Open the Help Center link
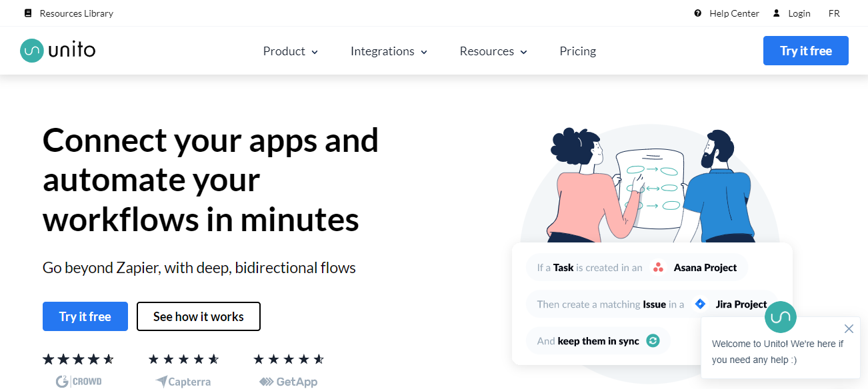Screen dimensions: 868x389 coord(735,13)
